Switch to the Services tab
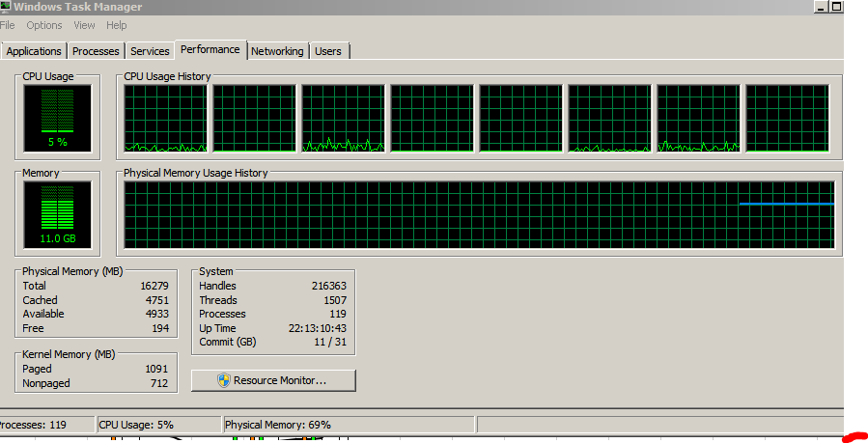The image size is (868, 443). [150, 51]
